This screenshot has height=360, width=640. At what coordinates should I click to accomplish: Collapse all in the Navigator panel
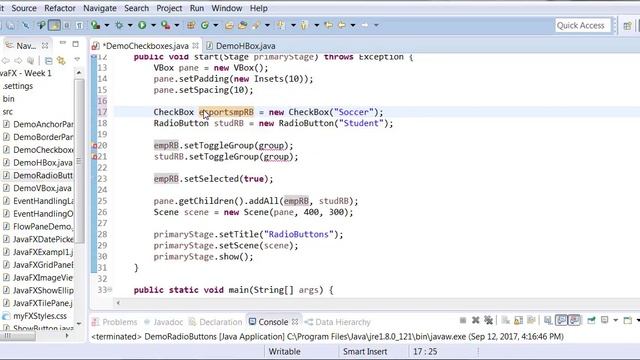(x=49, y=61)
